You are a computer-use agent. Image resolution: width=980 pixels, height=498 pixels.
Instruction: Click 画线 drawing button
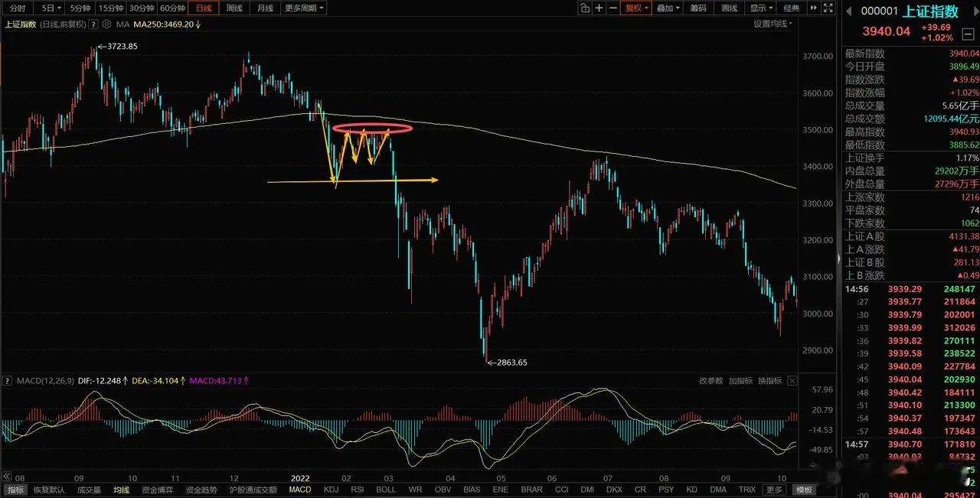point(730,8)
